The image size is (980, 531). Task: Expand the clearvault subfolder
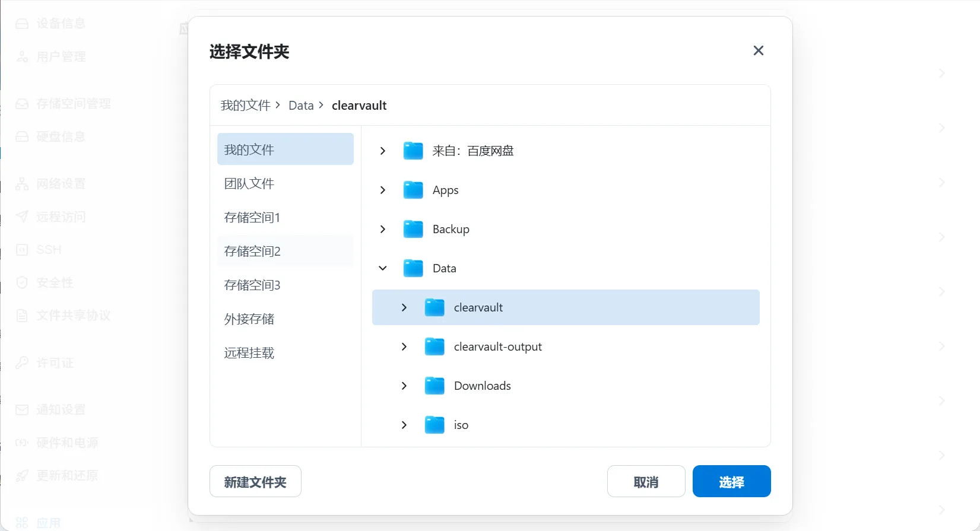pos(404,307)
